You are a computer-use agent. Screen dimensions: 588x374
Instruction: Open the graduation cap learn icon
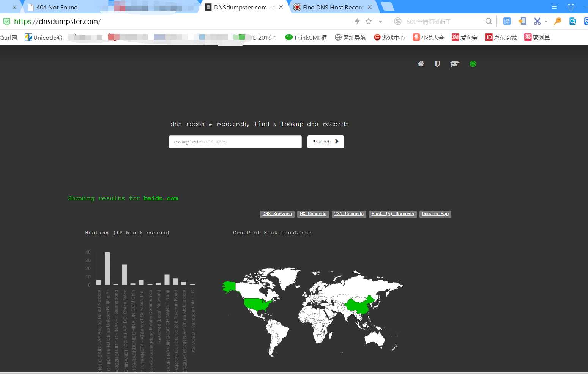pyautogui.click(x=455, y=64)
